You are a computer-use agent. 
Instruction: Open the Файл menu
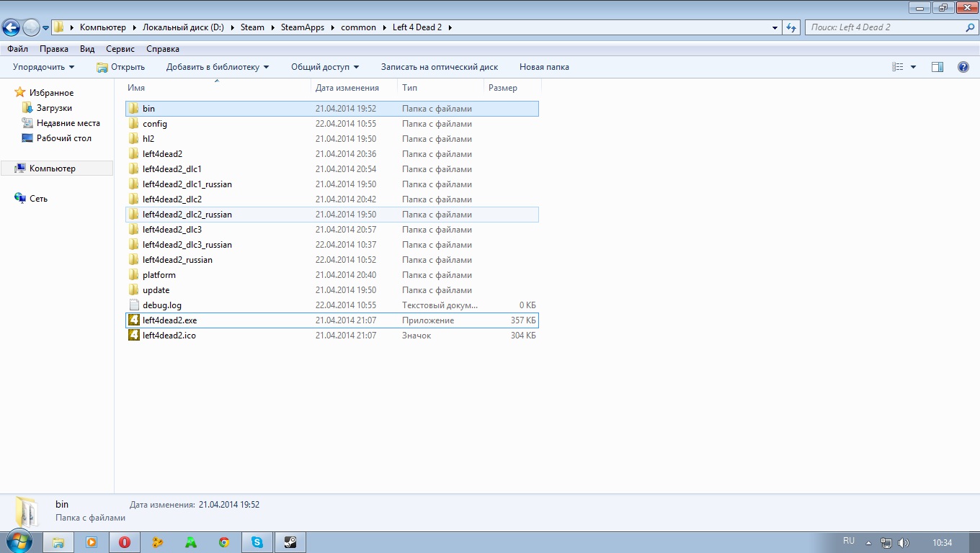(18, 49)
